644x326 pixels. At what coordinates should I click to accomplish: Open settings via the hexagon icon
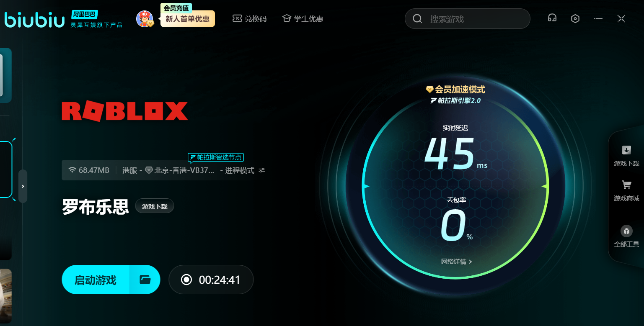tap(575, 19)
